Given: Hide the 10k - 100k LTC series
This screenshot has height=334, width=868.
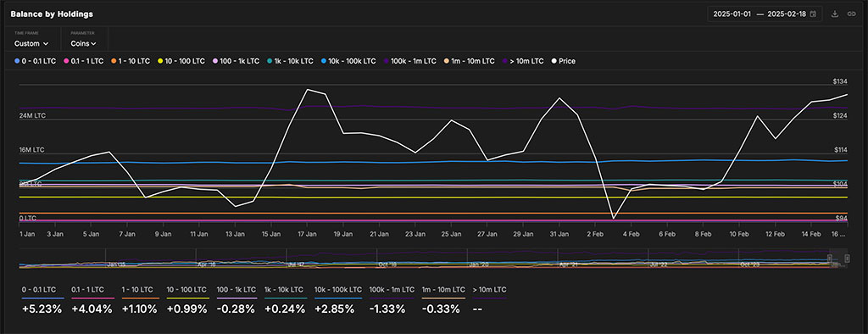Looking at the screenshot, I should click(x=348, y=61).
